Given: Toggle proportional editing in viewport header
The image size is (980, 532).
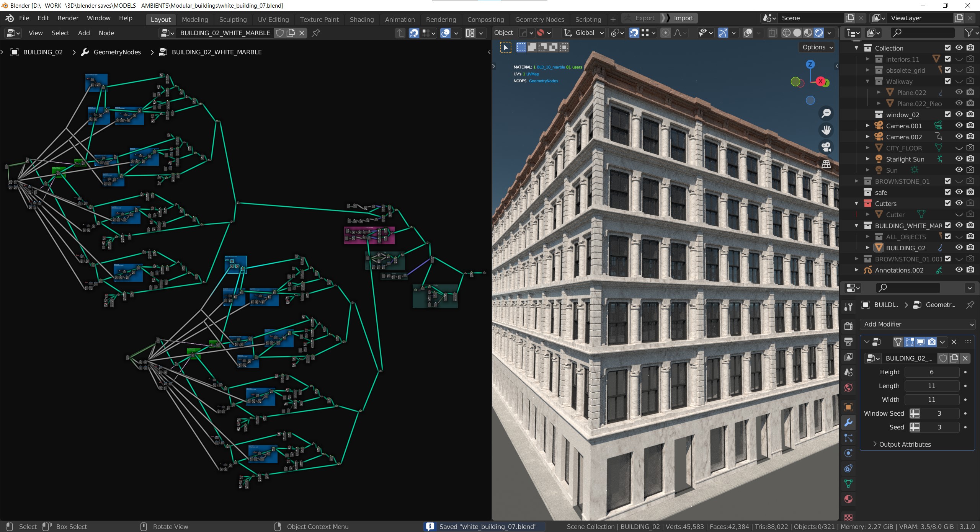Looking at the screenshot, I should coord(666,33).
